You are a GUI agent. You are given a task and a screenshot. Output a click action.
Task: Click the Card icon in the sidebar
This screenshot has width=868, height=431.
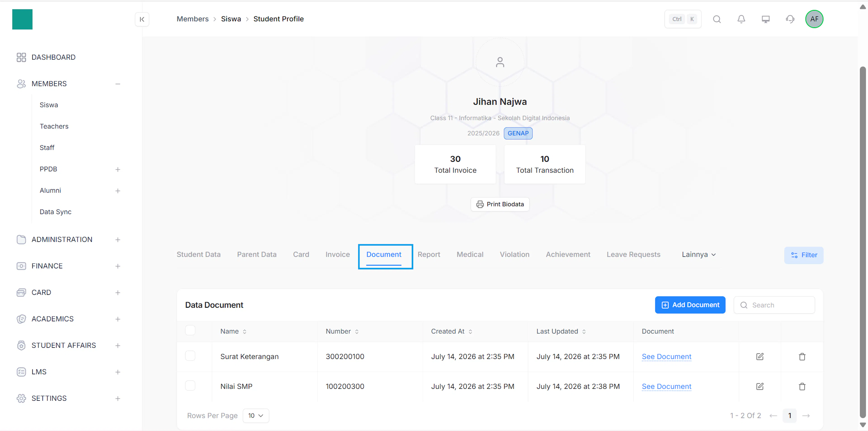[21, 292]
